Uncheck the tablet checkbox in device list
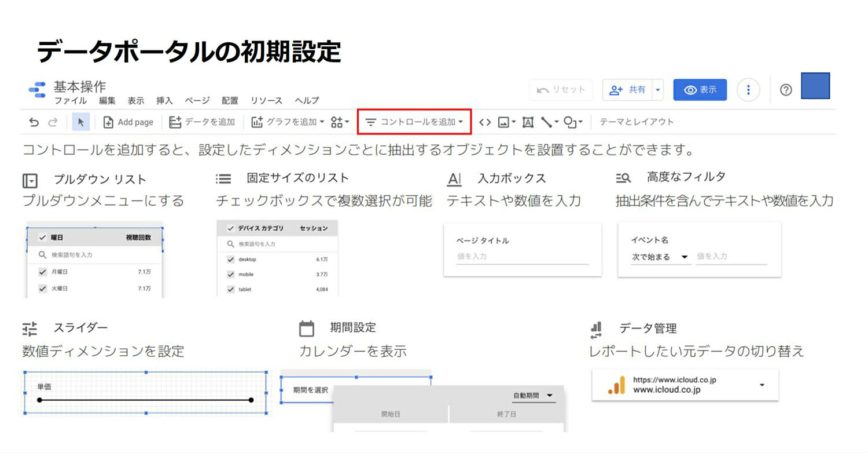The height and width of the screenshot is (453, 868). pos(231,289)
